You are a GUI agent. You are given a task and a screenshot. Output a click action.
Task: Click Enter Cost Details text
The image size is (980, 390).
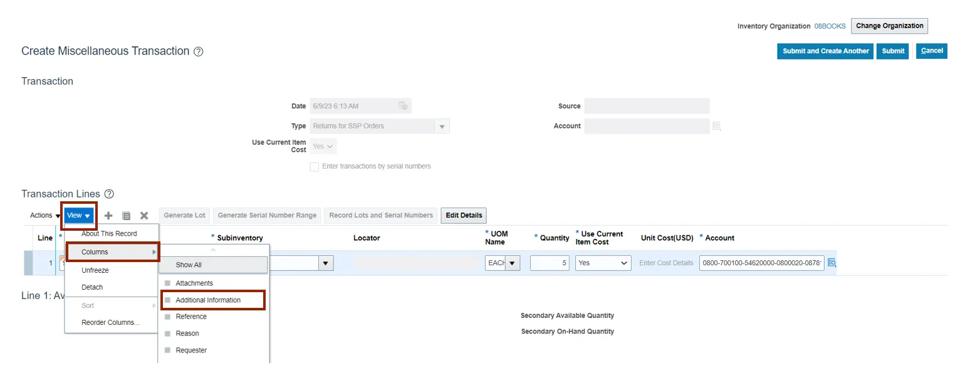point(666,263)
